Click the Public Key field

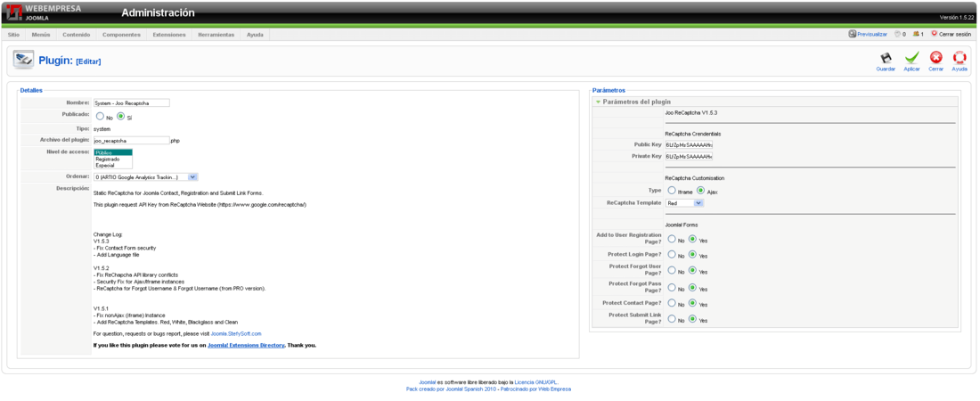690,144
